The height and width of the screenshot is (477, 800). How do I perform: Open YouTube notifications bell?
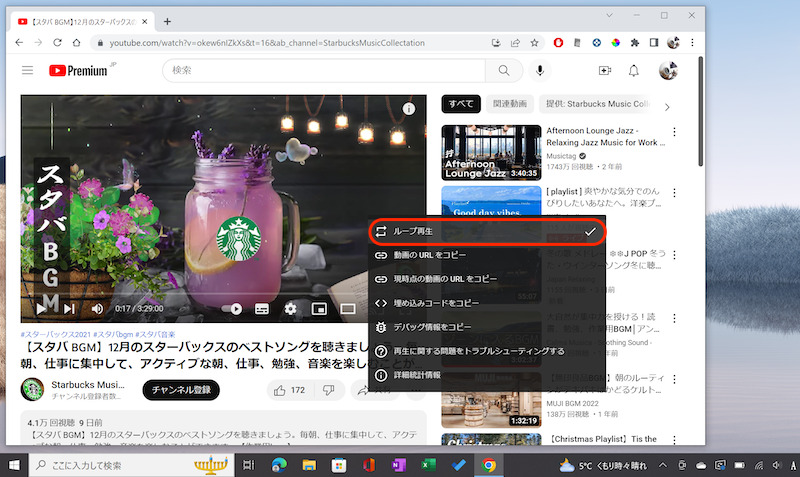[x=633, y=70]
